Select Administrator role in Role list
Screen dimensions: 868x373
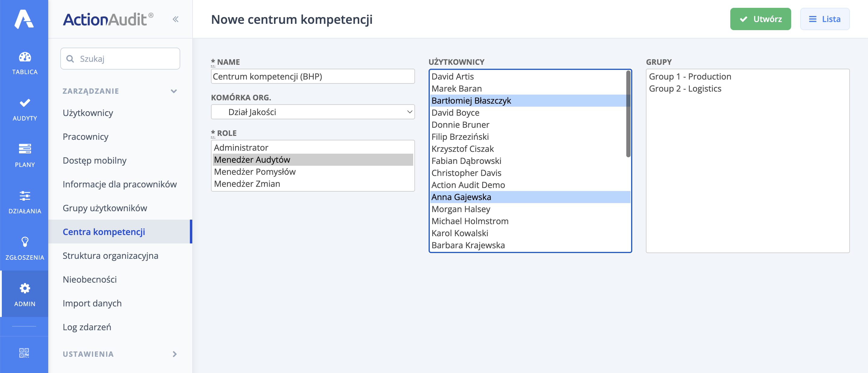click(x=241, y=147)
